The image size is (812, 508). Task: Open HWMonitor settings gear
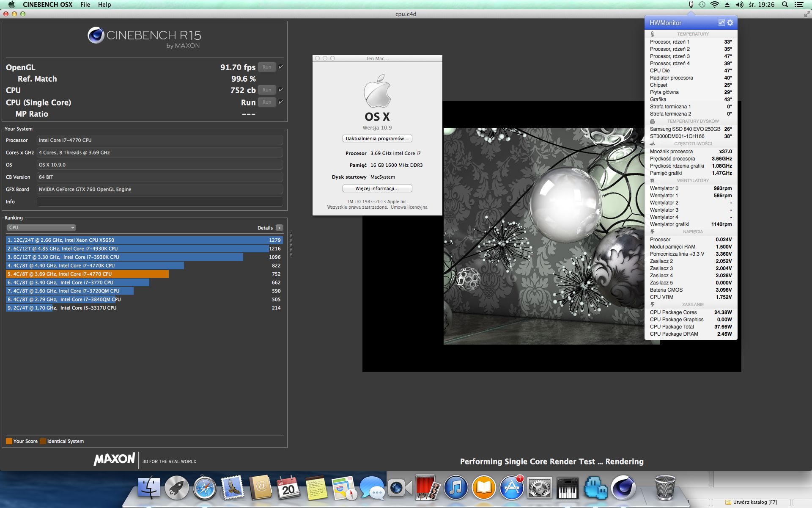[730, 23]
